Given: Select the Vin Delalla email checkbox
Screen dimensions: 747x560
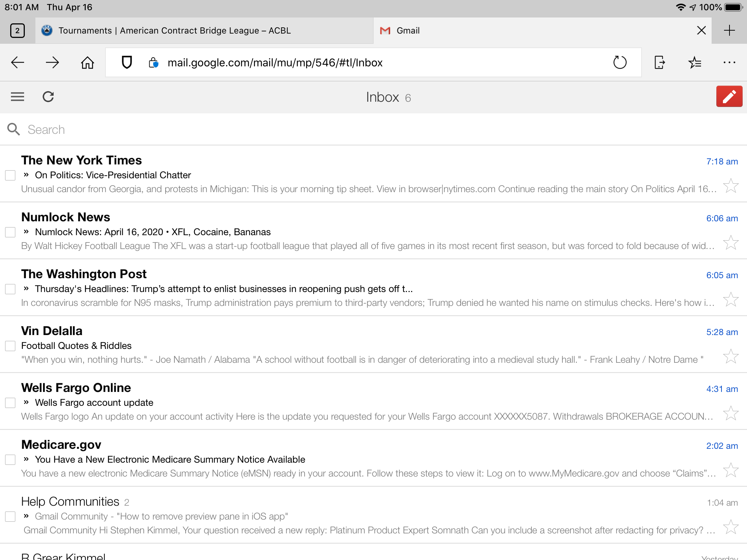Looking at the screenshot, I should point(10,346).
